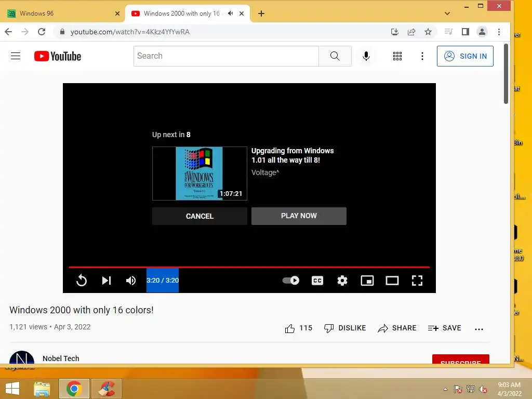
Task: Cancel the up next autoplay
Action: [x=199, y=216]
